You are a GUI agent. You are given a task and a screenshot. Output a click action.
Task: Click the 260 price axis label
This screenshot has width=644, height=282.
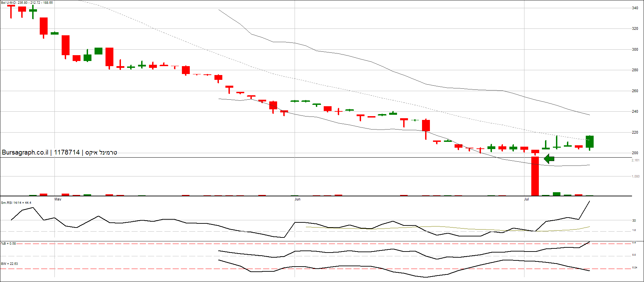click(x=635, y=91)
